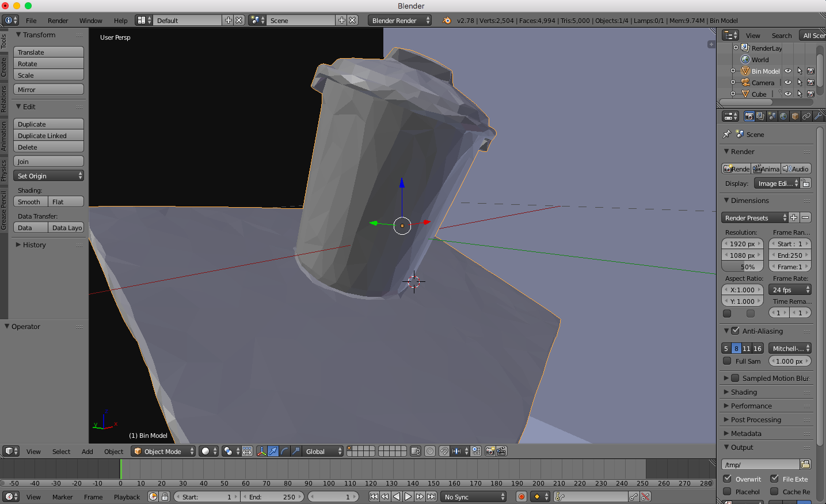Screen dimensions: 826x504
Task: Open the World properties tab icon
Action: 783,116
